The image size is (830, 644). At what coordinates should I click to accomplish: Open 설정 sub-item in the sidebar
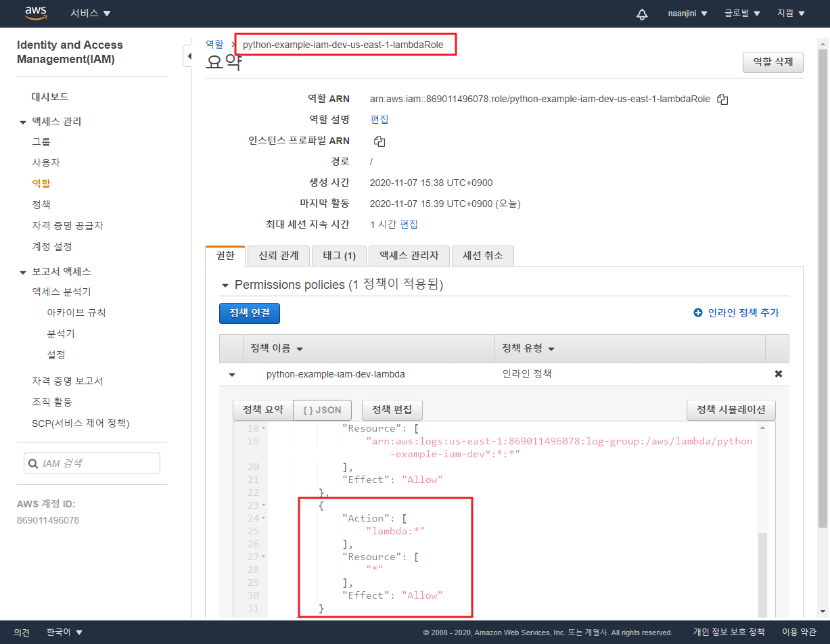56,355
